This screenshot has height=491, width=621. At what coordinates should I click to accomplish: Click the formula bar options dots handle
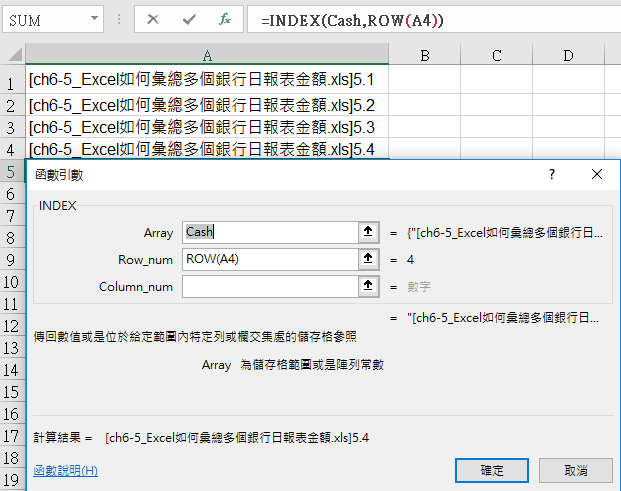(119, 19)
